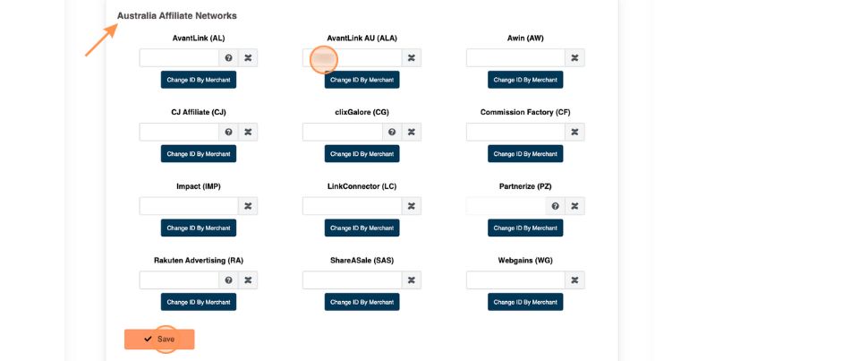Click Change ID By Merchant under Impact (IMP)
868x361 pixels.
tap(199, 228)
